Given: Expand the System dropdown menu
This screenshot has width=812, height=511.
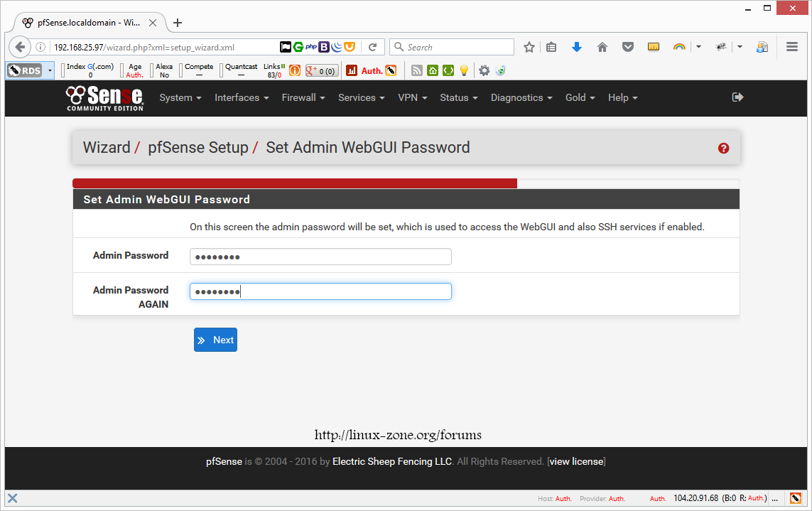Looking at the screenshot, I should (x=180, y=98).
